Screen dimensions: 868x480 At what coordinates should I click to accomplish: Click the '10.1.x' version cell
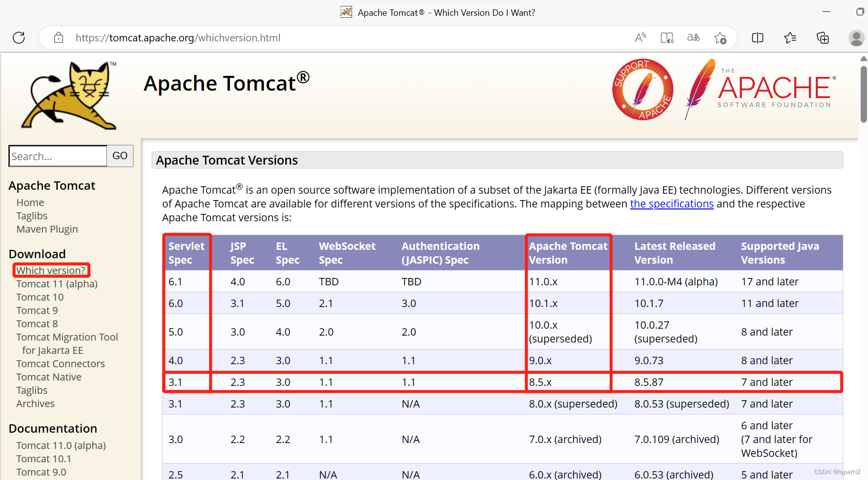coord(543,304)
